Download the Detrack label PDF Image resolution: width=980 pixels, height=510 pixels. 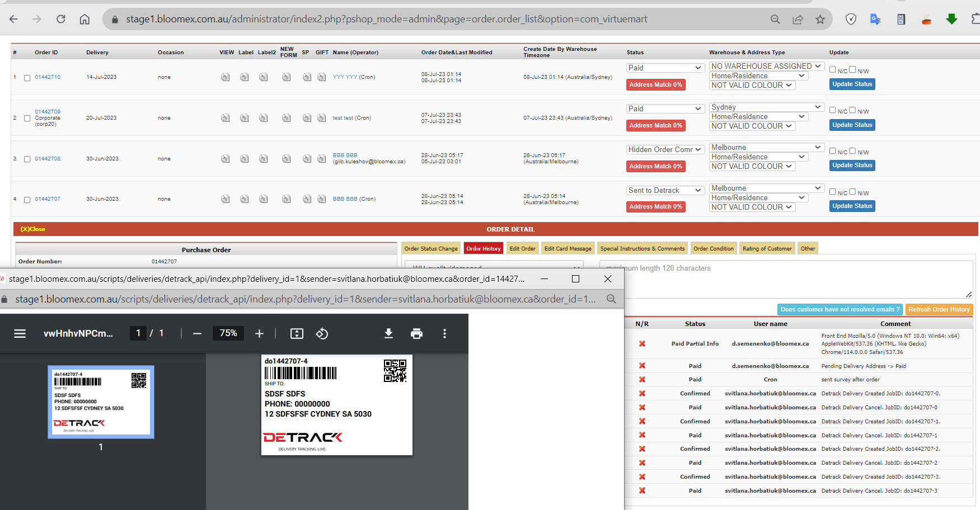(x=388, y=333)
